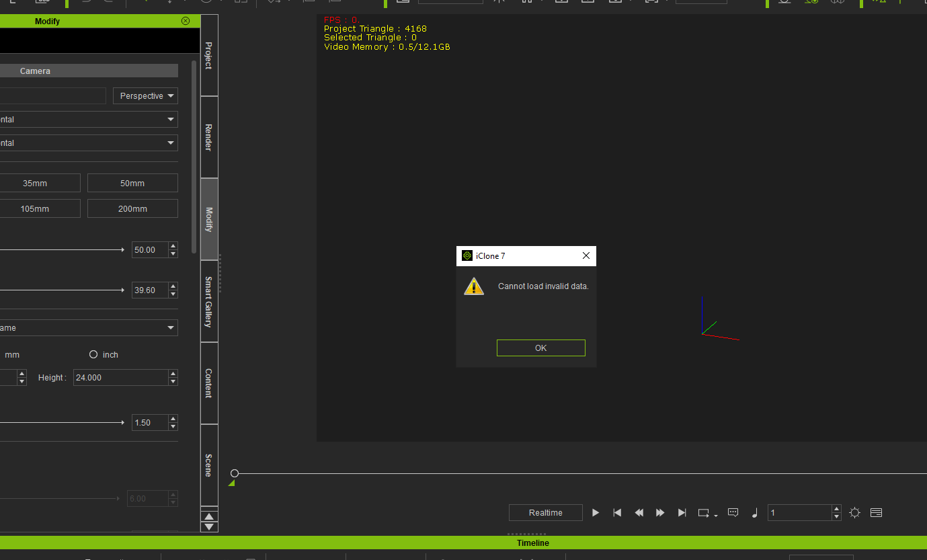Jump to the start frame

(x=617, y=512)
